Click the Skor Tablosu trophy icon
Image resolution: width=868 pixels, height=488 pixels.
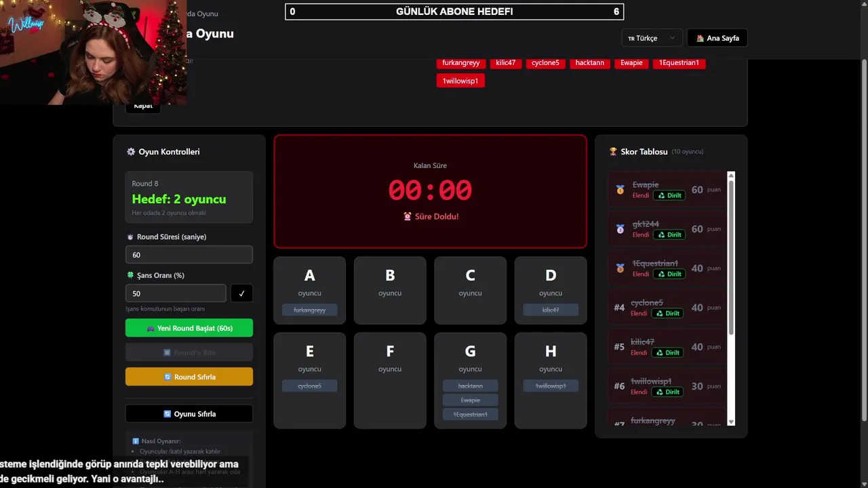[613, 152]
